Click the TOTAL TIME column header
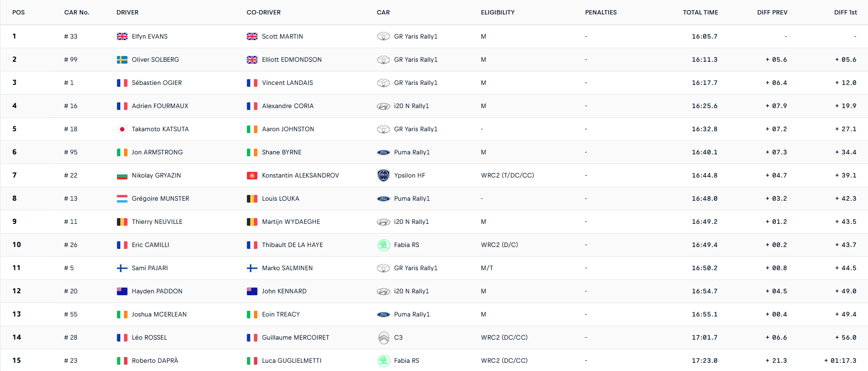868x371 pixels. click(700, 13)
